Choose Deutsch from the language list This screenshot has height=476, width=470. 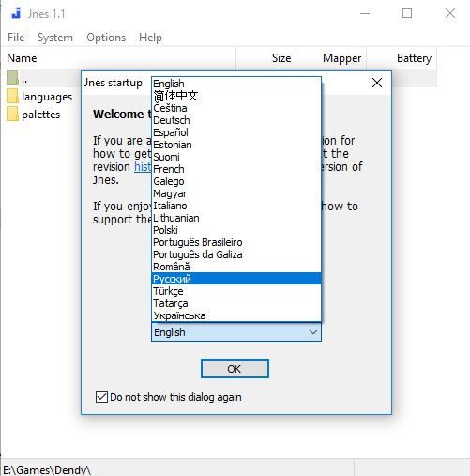[x=236, y=120]
